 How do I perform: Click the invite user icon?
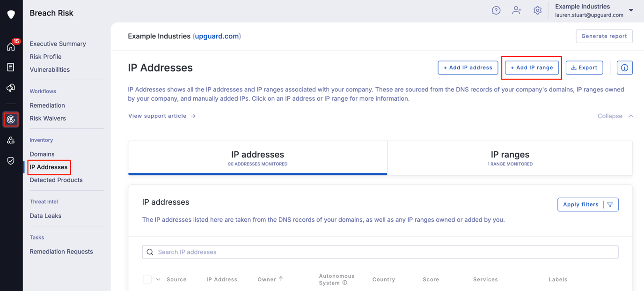[517, 10]
